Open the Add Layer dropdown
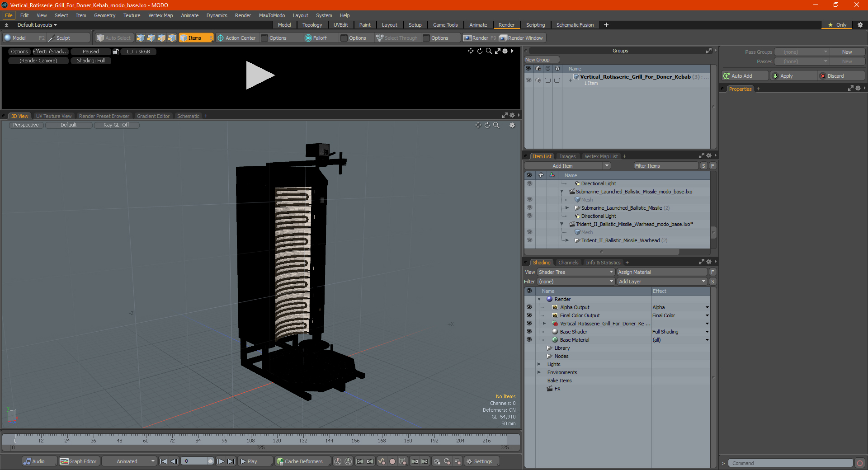 click(662, 282)
